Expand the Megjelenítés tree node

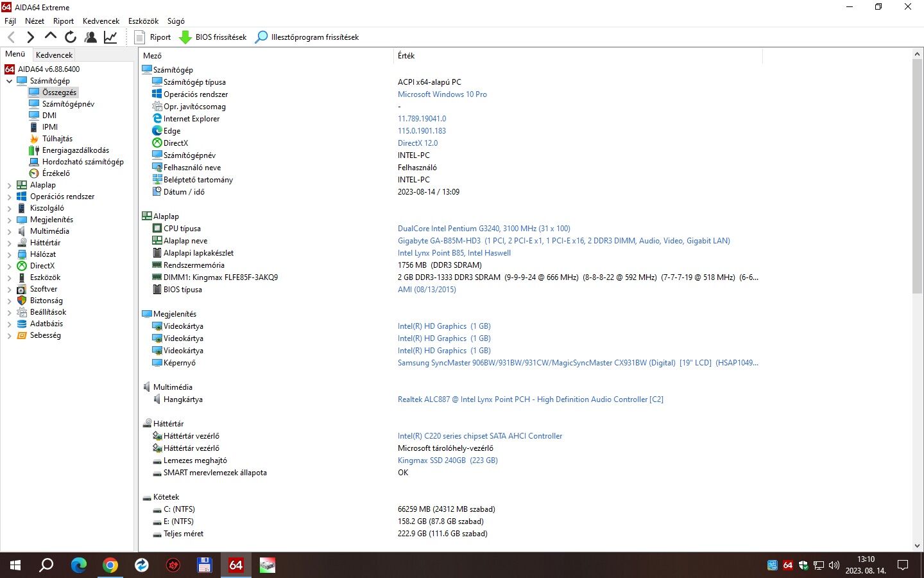click(x=9, y=220)
